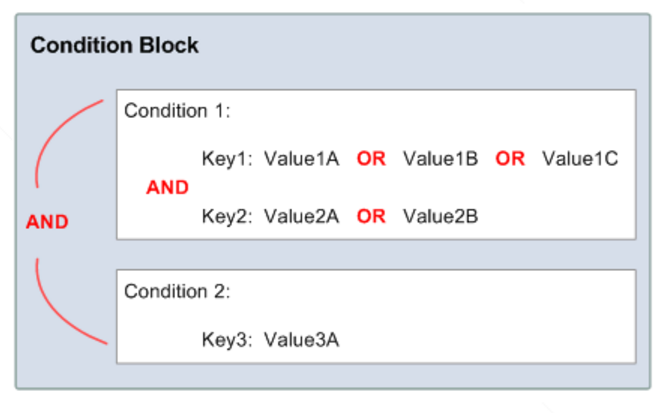
Task: Click the Key2: label
Action: click(x=227, y=217)
